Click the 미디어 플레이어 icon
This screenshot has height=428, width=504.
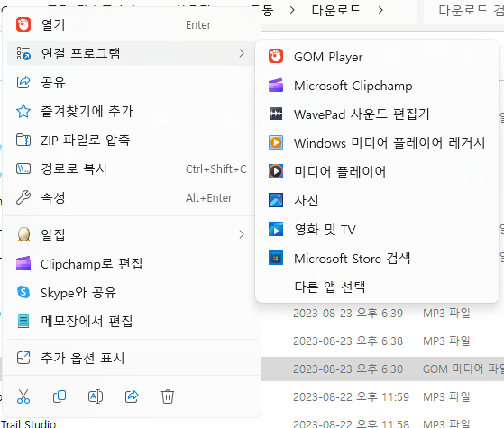pos(276,171)
